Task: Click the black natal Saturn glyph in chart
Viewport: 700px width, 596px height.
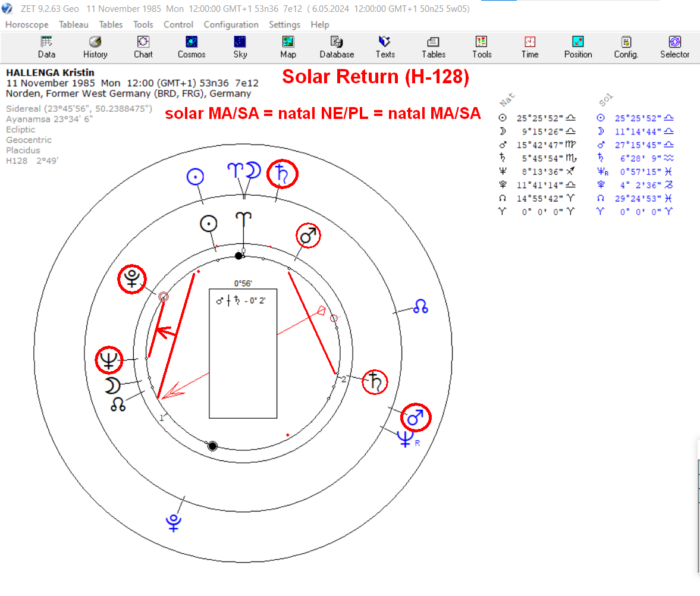Action: tap(375, 382)
